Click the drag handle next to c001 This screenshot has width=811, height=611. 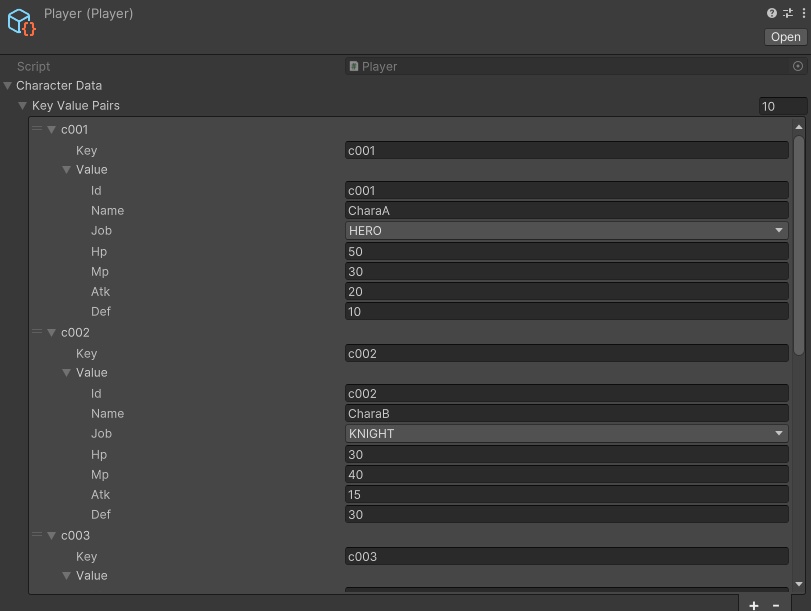pos(37,129)
